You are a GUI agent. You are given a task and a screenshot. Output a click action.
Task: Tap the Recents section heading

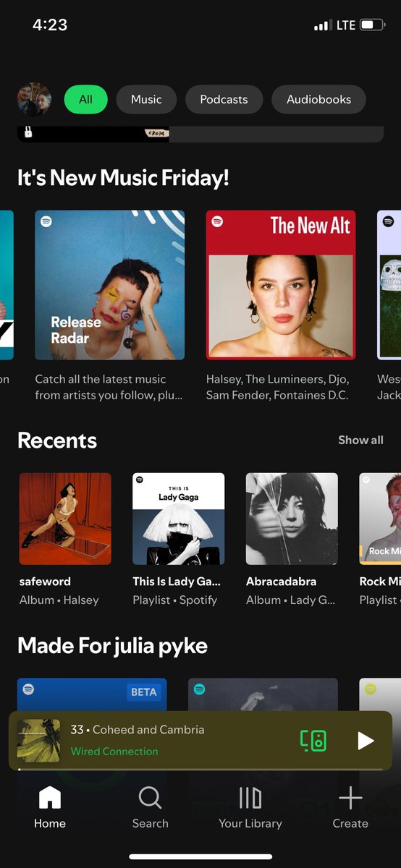coord(57,440)
